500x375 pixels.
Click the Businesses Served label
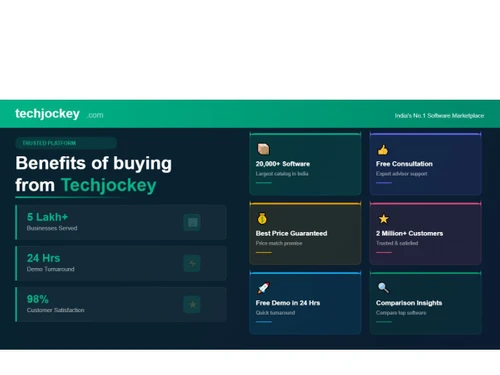tap(52, 228)
